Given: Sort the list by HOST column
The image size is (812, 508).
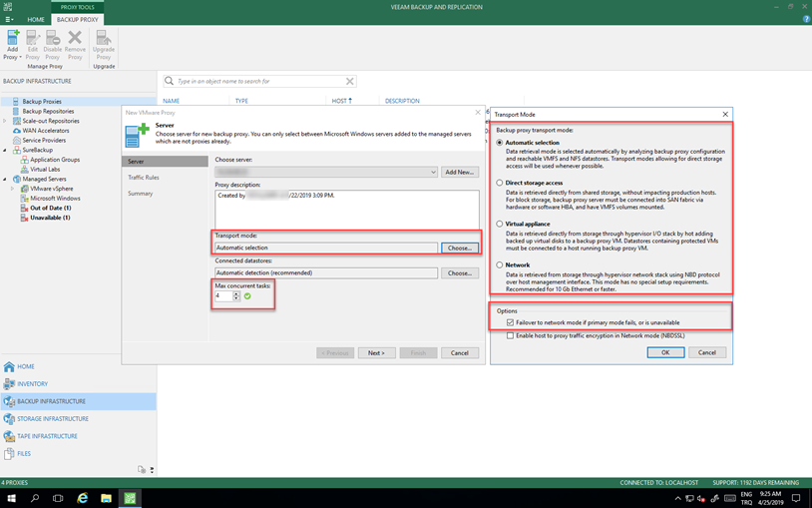Looking at the screenshot, I should 342,101.
